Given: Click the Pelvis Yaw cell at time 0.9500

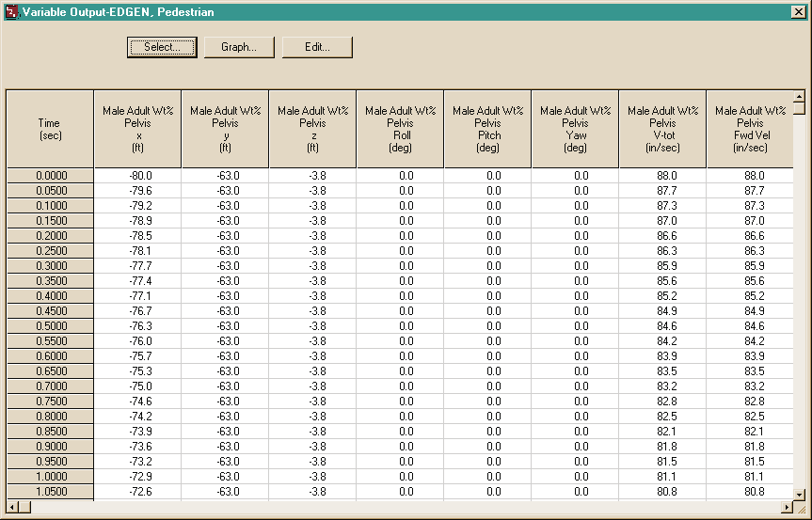Looking at the screenshot, I should (575, 461).
